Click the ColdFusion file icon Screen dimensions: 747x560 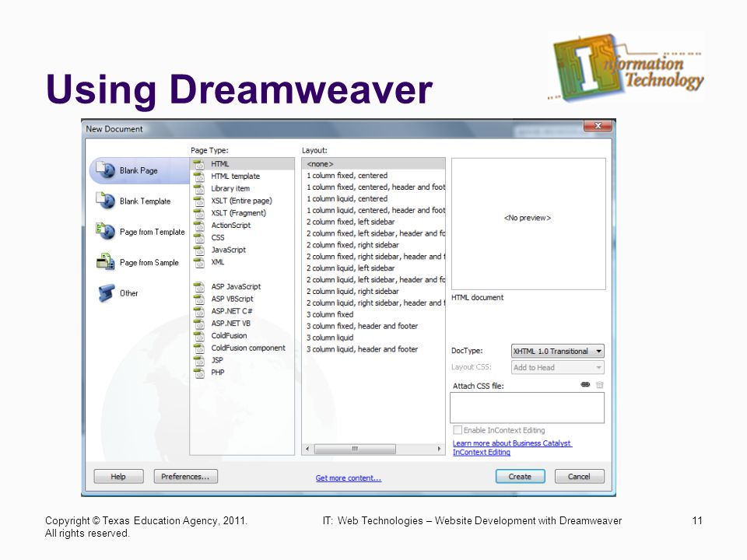click(x=199, y=336)
